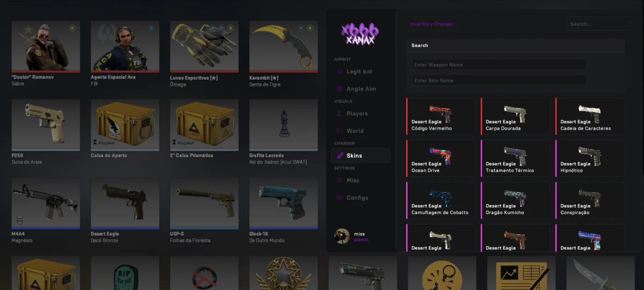This screenshot has width=644, height=290.
Task: Open the Angle Aim section
Action: point(361,89)
